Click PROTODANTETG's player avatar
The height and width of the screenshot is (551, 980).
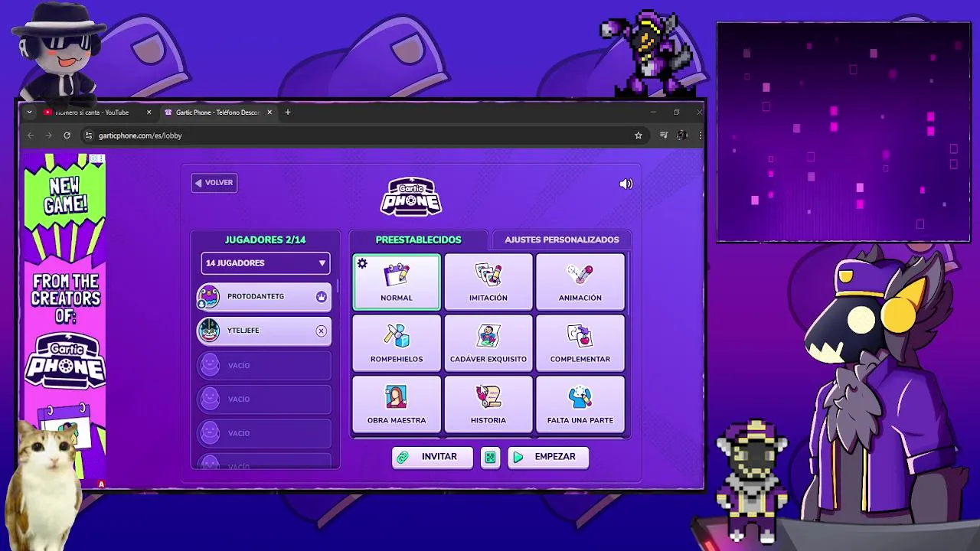click(x=208, y=296)
